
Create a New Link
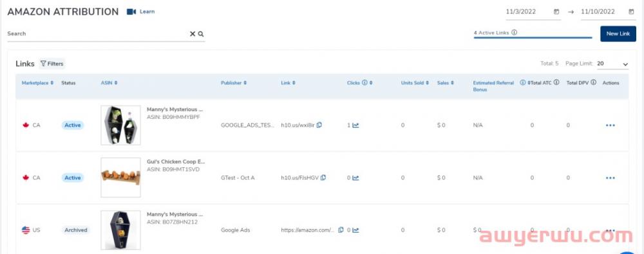(618, 33)
